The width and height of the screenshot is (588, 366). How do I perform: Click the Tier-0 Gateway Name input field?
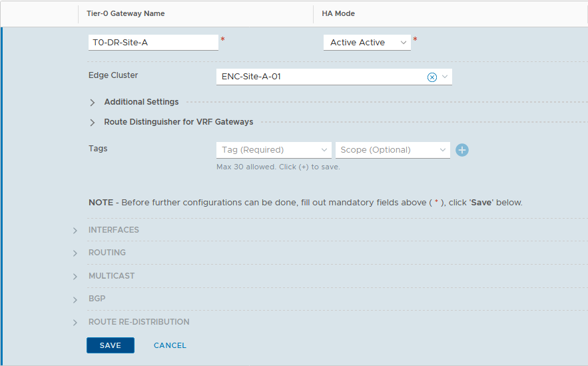153,43
